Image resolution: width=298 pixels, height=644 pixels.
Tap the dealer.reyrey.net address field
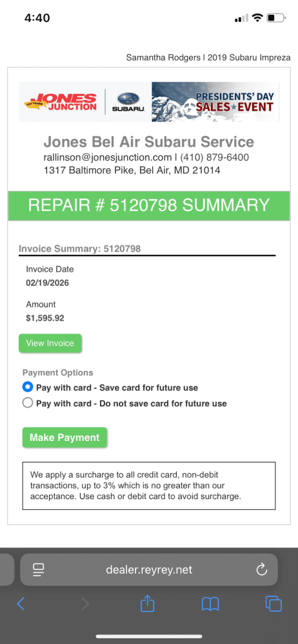[149, 570]
